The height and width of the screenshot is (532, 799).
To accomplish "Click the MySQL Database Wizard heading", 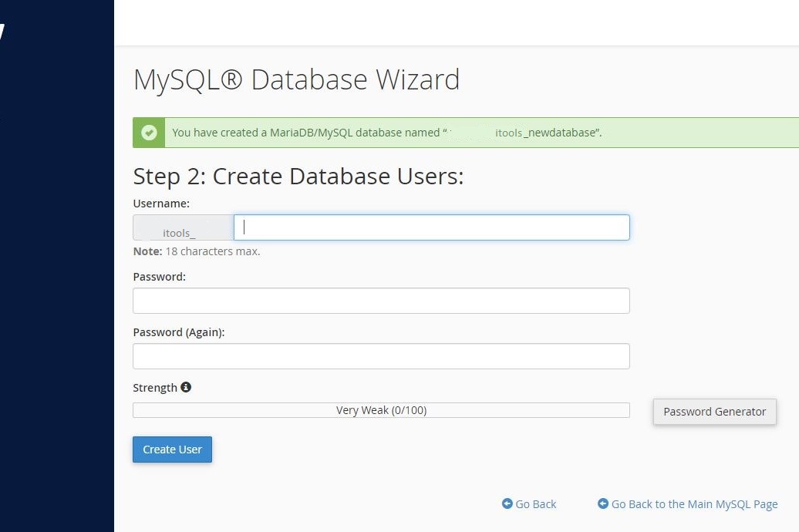I will 297,80.
